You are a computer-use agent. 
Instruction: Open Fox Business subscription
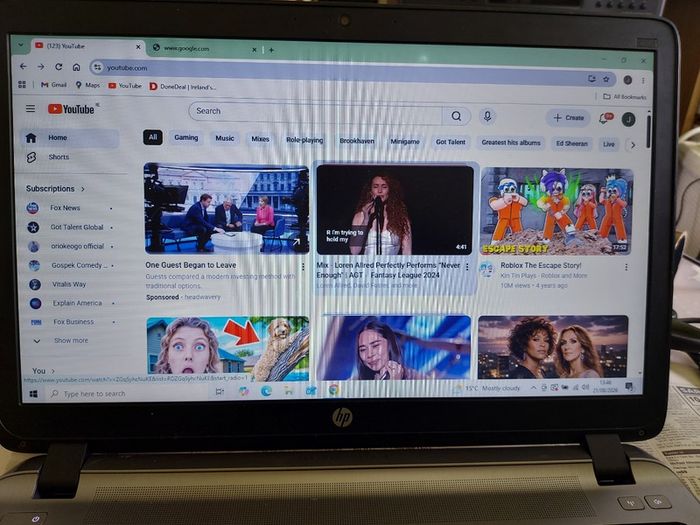pyautogui.click(x=71, y=322)
